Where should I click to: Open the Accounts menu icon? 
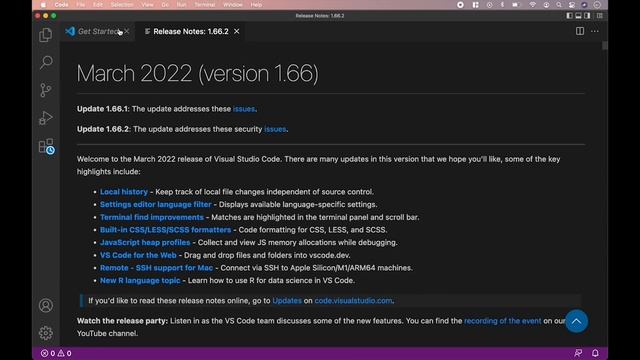(x=46, y=305)
